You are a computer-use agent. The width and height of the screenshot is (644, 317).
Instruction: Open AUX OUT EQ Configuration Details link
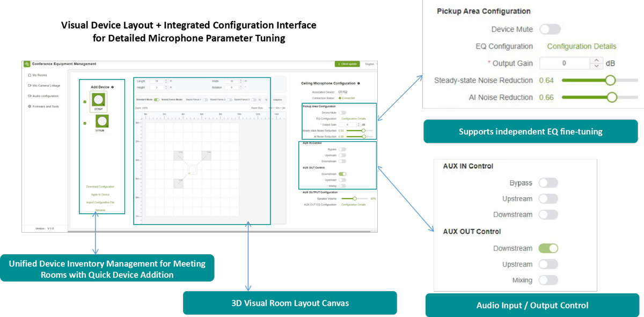(354, 205)
